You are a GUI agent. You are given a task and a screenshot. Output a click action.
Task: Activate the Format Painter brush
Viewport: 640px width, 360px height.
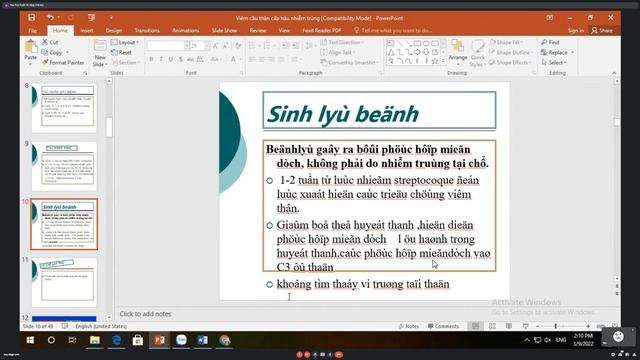(x=63, y=62)
